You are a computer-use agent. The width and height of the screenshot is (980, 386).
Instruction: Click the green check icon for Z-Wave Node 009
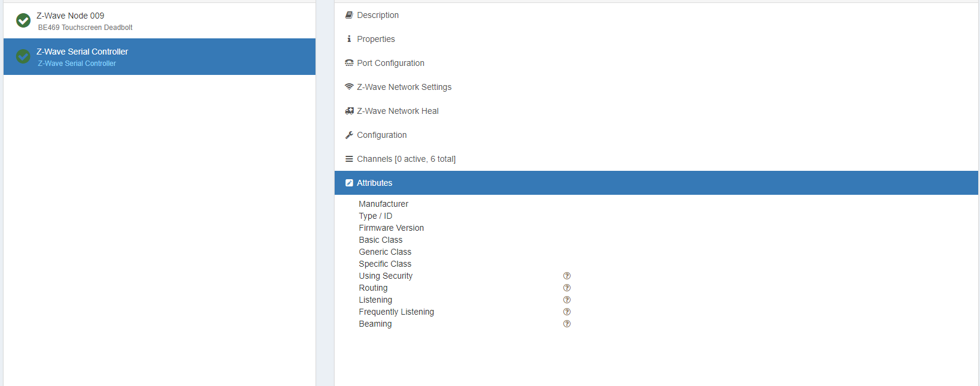pyautogui.click(x=23, y=20)
